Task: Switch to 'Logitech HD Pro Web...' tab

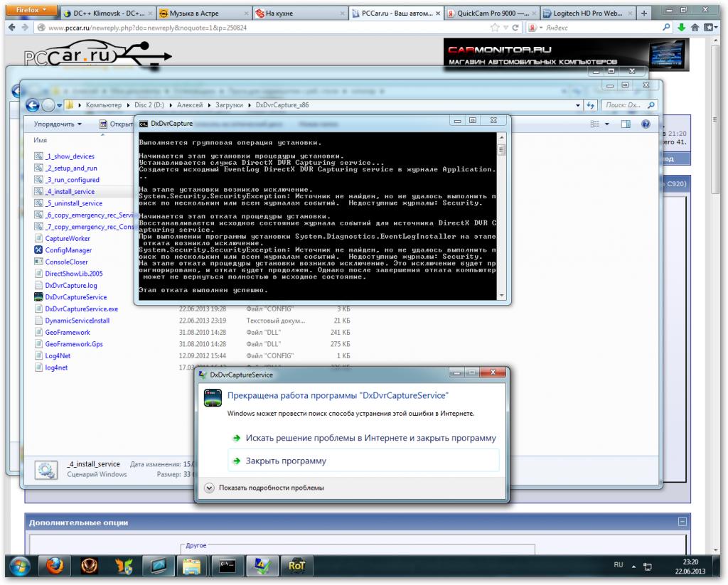Action: tap(587, 13)
